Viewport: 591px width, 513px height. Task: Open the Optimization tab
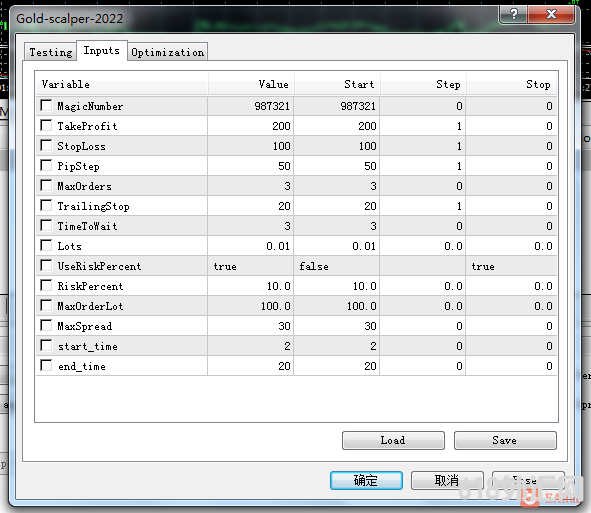point(168,52)
